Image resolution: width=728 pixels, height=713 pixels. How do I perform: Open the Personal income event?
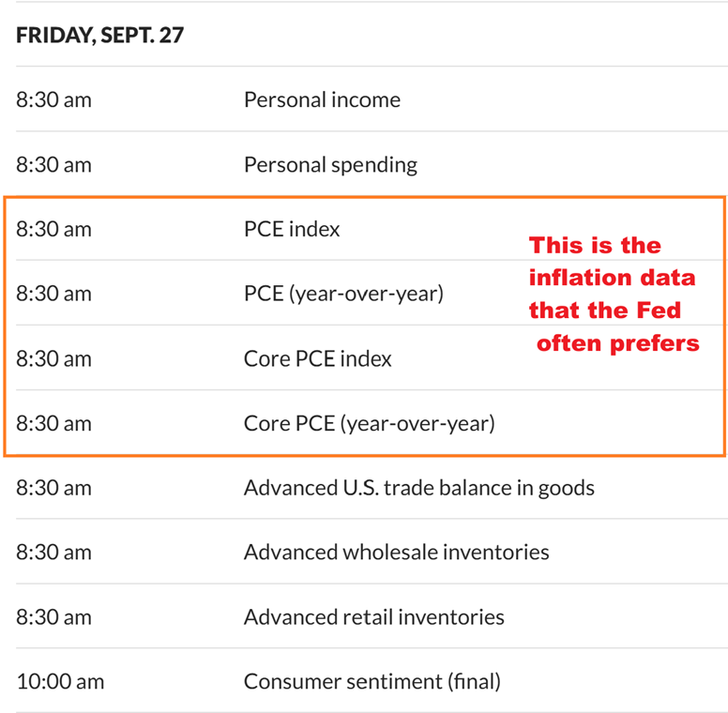tap(322, 99)
